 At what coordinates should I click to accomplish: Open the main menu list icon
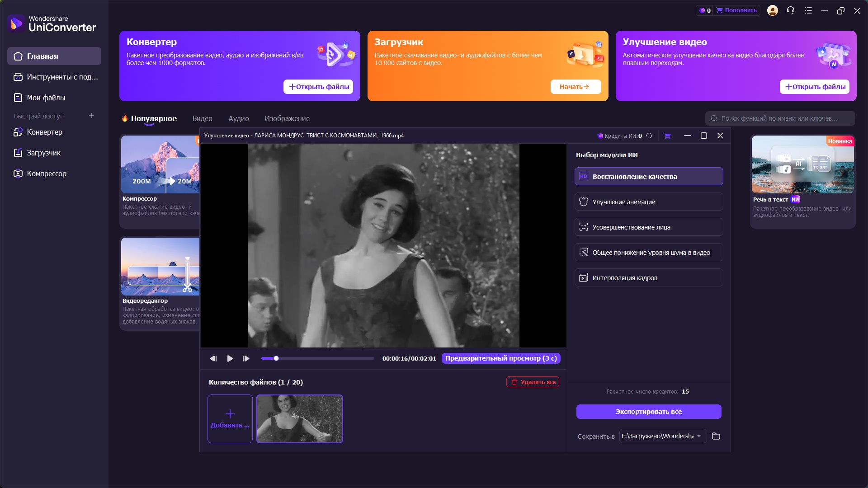click(x=808, y=10)
